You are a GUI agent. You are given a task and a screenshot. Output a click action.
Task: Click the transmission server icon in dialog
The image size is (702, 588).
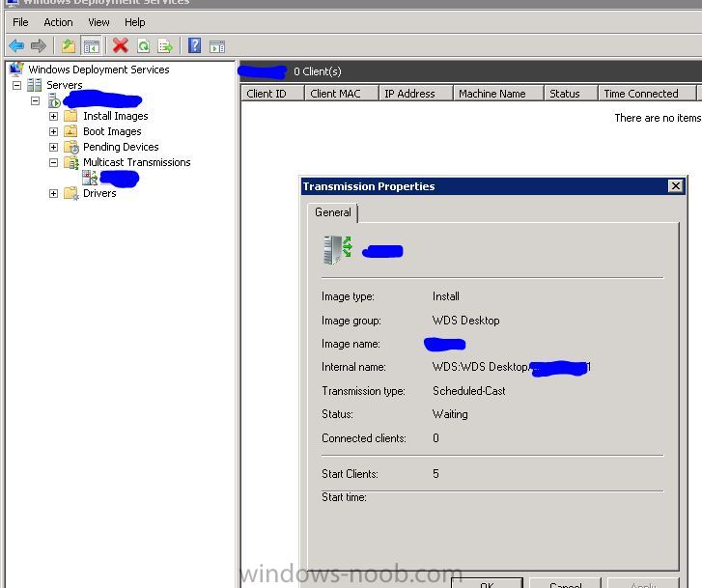pos(338,250)
